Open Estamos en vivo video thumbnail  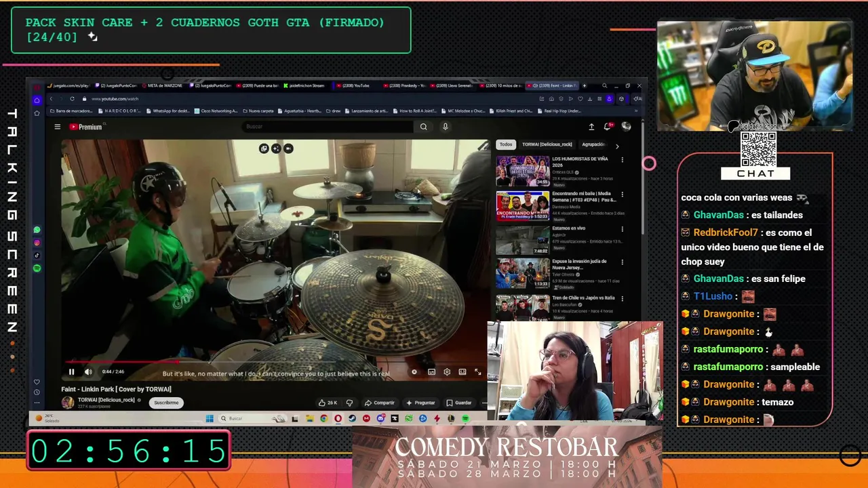pyautogui.click(x=523, y=240)
